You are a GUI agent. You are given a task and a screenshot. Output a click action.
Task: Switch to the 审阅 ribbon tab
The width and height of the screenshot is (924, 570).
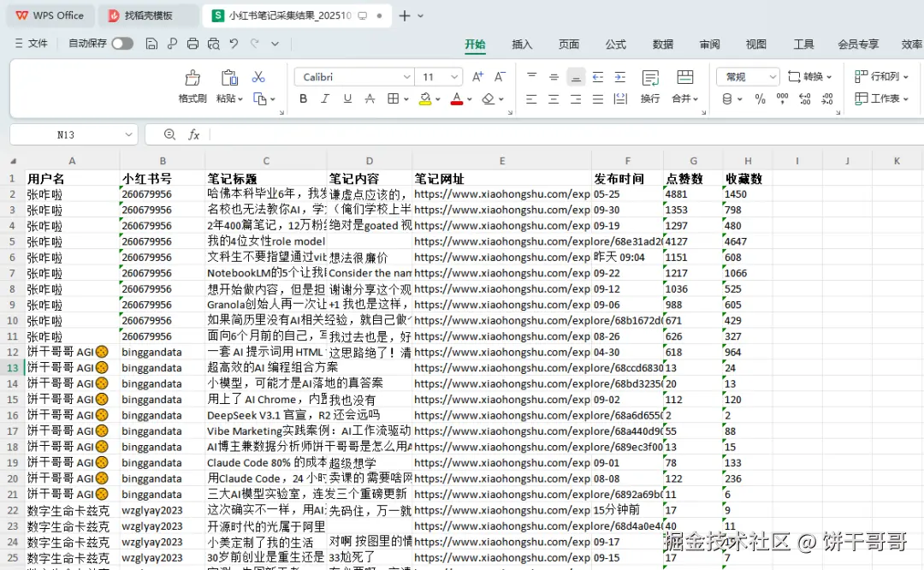tap(709, 45)
